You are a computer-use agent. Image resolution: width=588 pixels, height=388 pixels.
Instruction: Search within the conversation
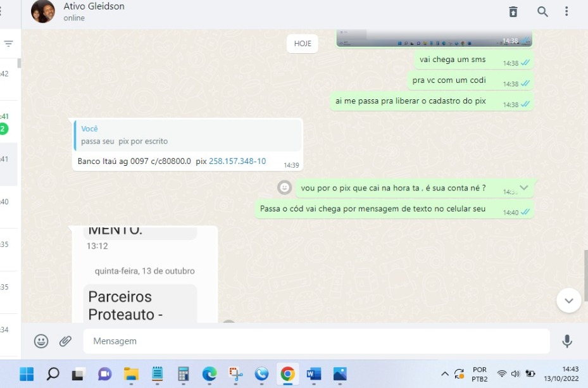542,11
